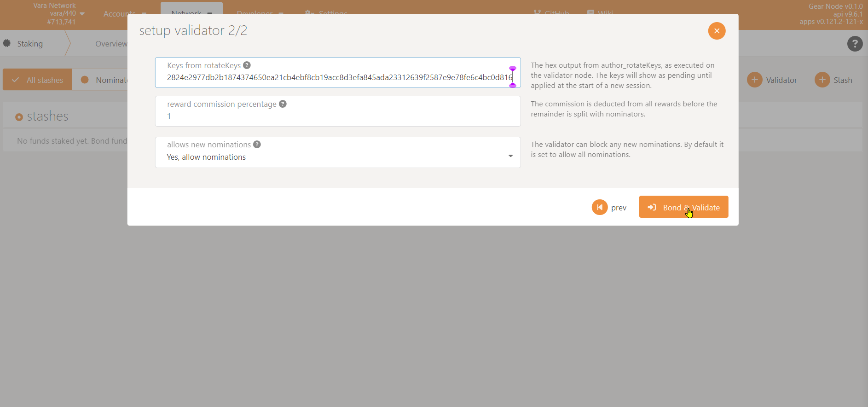The width and height of the screenshot is (868, 407).
Task: Click the prev circular arrow icon
Action: [x=599, y=207]
